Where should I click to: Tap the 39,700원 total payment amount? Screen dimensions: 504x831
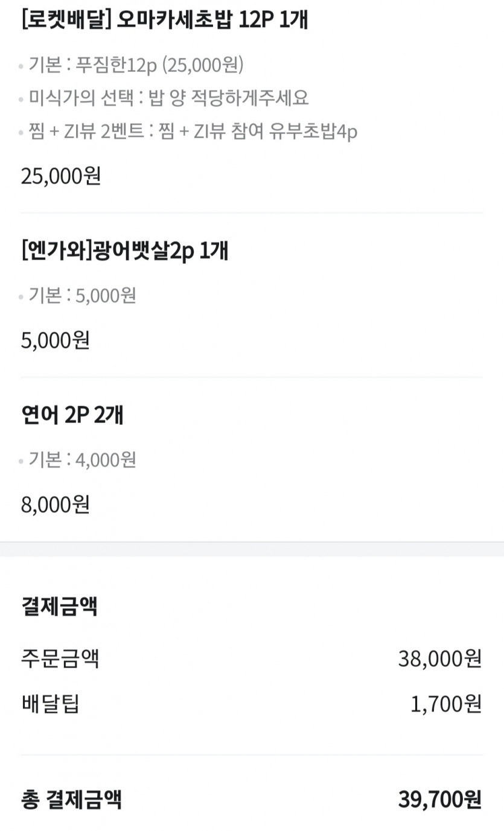pyautogui.click(x=439, y=800)
